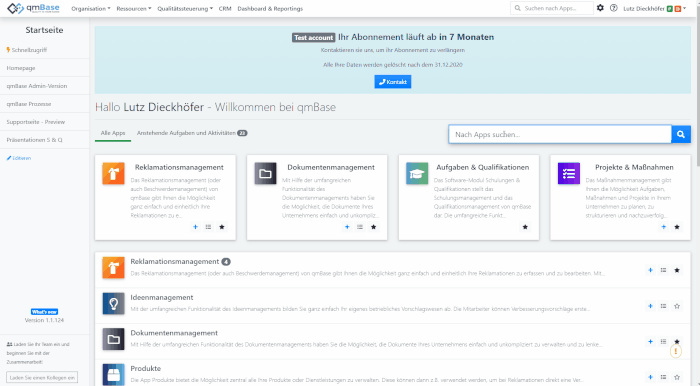700x386 pixels.
Task: Toggle favorite star on Projekte & Maßnahmen card
Action: [677, 227]
